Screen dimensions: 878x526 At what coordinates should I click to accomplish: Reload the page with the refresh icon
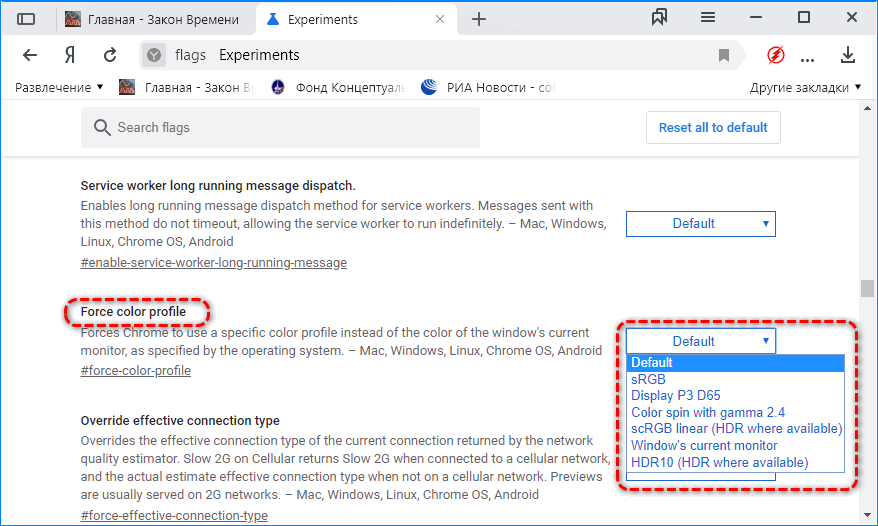tap(110, 55)
